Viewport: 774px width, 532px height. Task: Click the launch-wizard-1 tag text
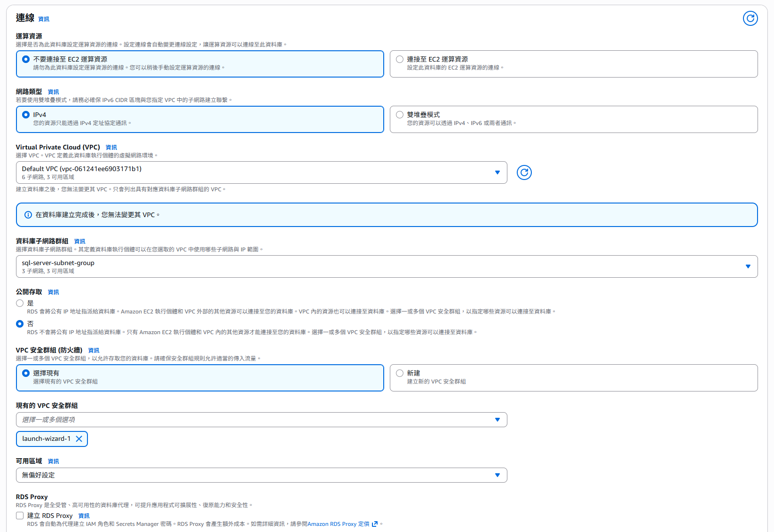pos(47,439)
